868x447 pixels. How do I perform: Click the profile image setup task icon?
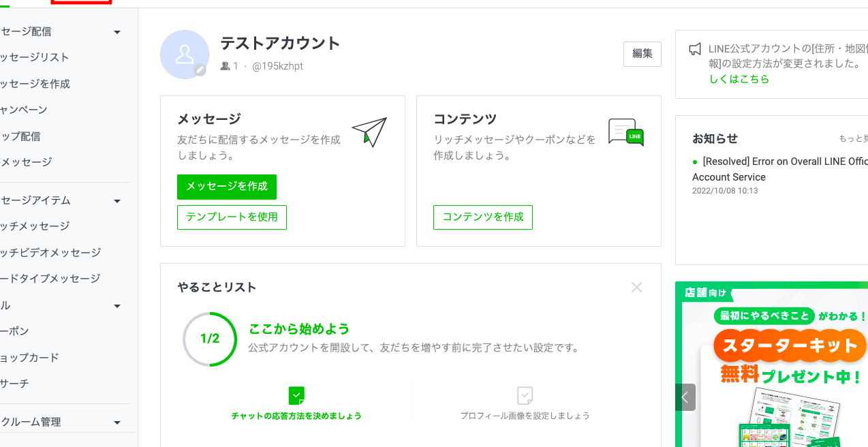click(525, 395)
